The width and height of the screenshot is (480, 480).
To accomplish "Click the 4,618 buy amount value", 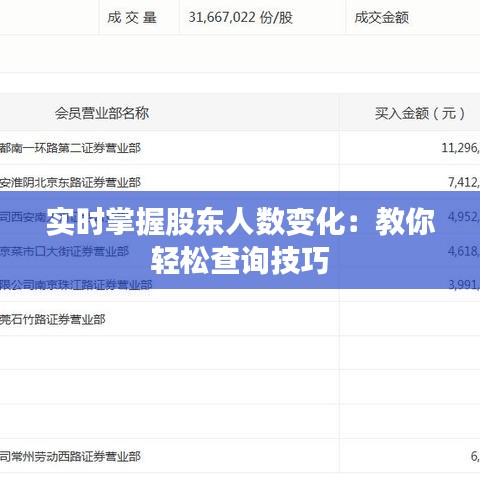I will pos(464,251).
